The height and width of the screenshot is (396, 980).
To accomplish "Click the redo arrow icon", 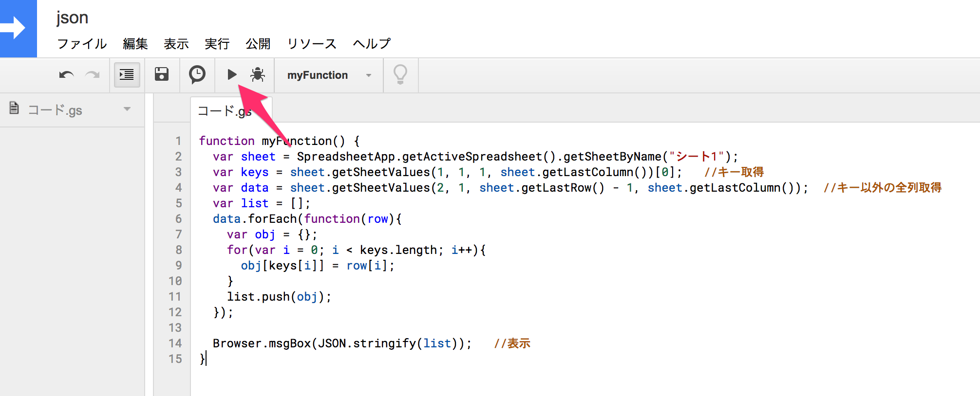I will (x=93, y=75).
